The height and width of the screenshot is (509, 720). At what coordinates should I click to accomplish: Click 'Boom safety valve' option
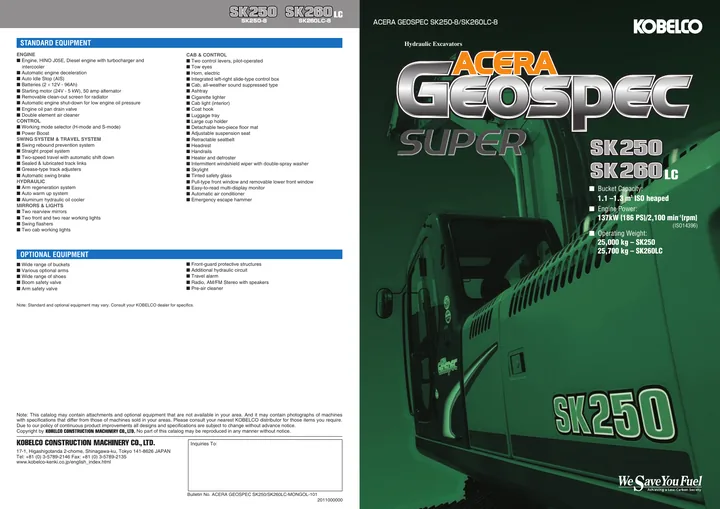[41, 283]
